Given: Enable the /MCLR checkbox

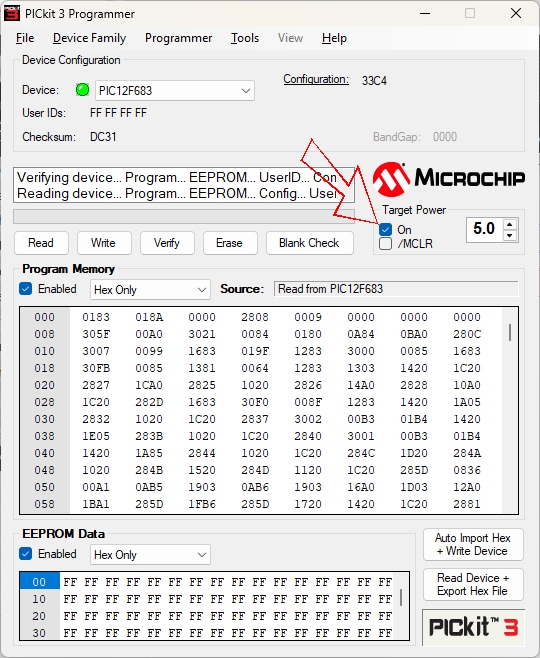Looking at the screenshot, I should 385,243.
